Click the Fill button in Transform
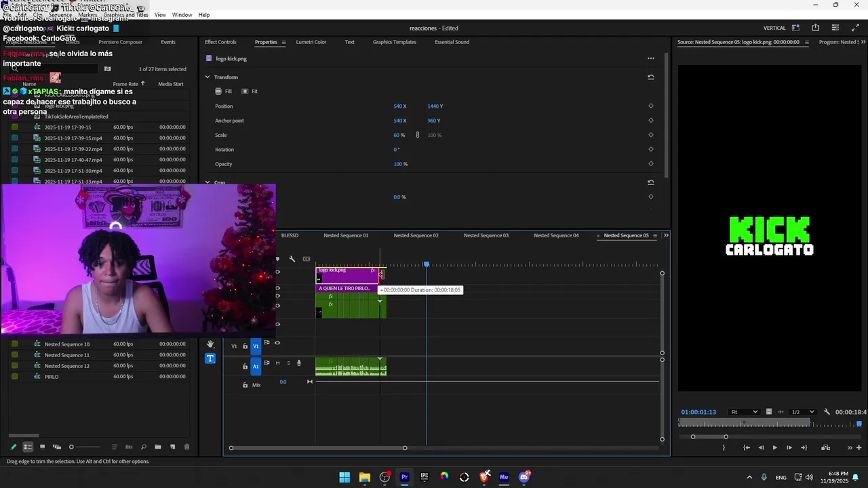The image size is (868, 488). click(224, 91)
